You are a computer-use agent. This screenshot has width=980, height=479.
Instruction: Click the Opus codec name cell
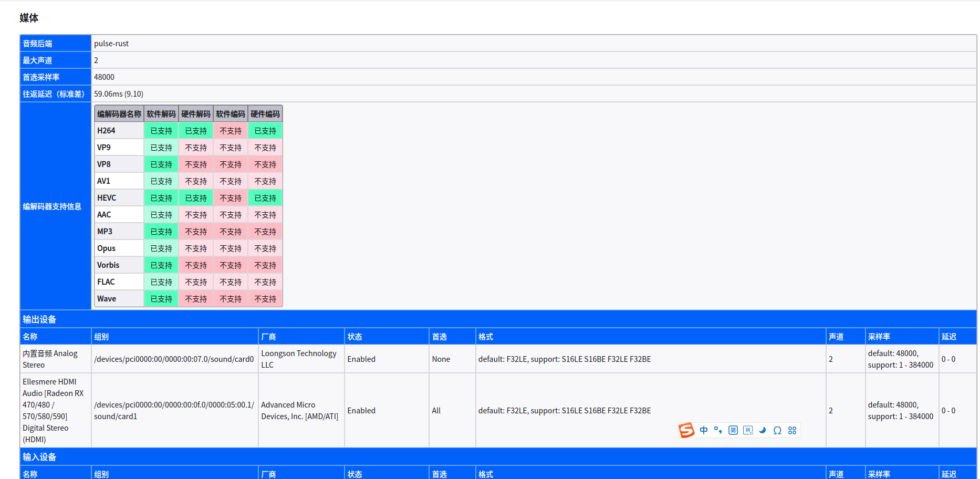[119, 248]
